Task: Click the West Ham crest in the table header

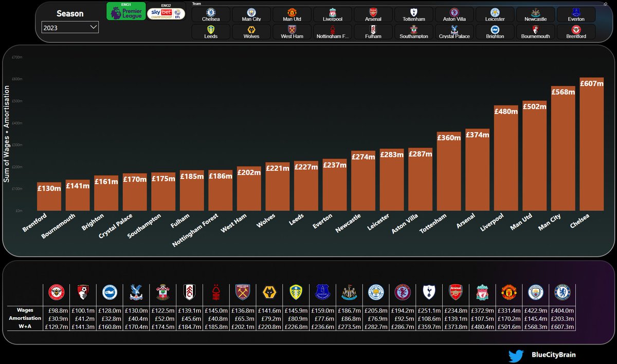Action: pos(242,293)
